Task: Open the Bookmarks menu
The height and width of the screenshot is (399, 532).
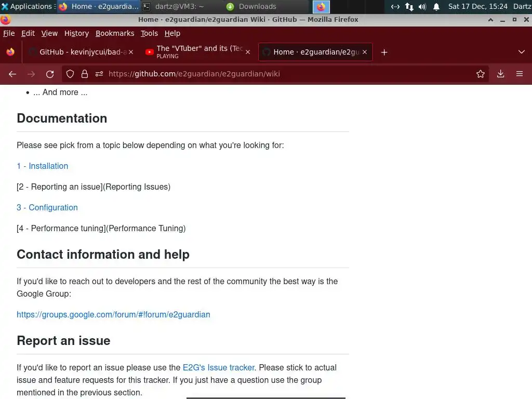Action: pos(115,33)
